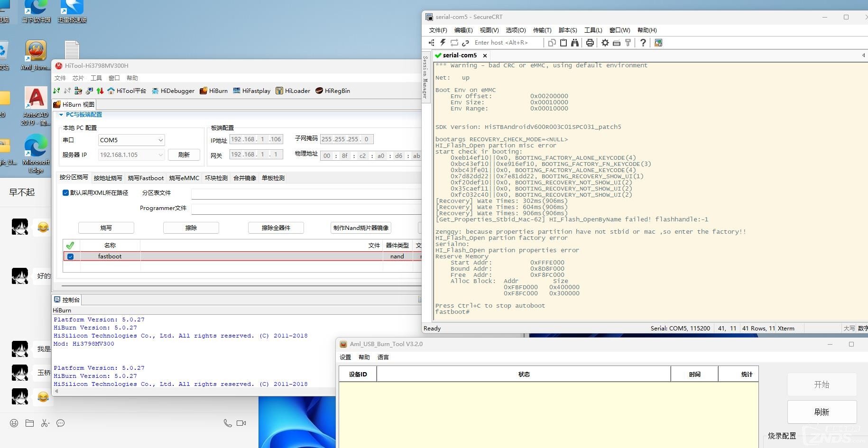Click the Paste clipboard icon in SecureCRT

point(563,43)
